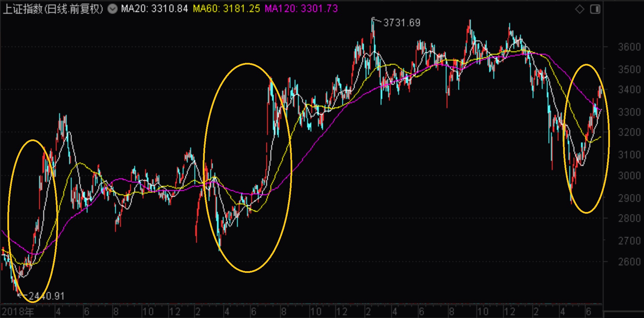The height and width of the screenshot is (318, 644).
Task: Click the diamond icon at chart top right
Action: tap(580, 9)
